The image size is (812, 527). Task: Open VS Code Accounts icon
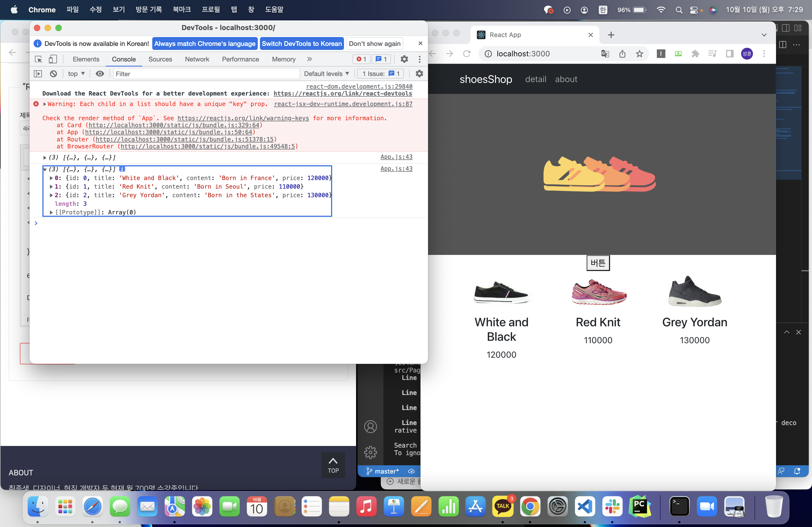(x=370, y=426)
